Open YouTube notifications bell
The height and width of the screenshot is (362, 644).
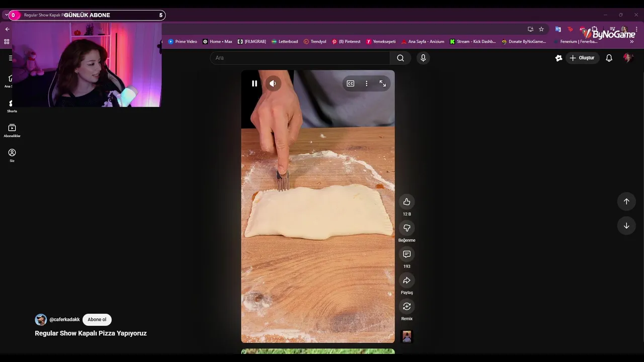(x=609, y=58)
